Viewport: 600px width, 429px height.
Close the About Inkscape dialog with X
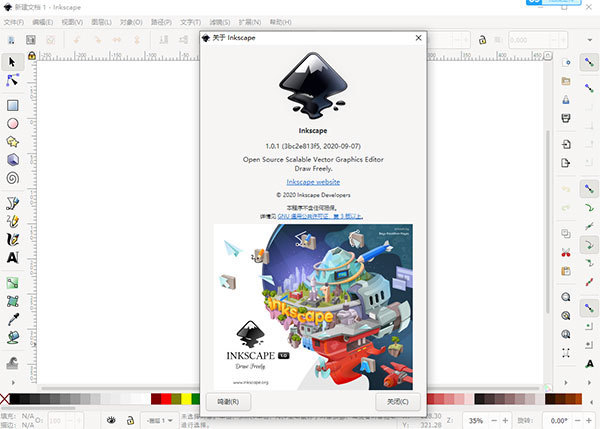click(418, 38)
